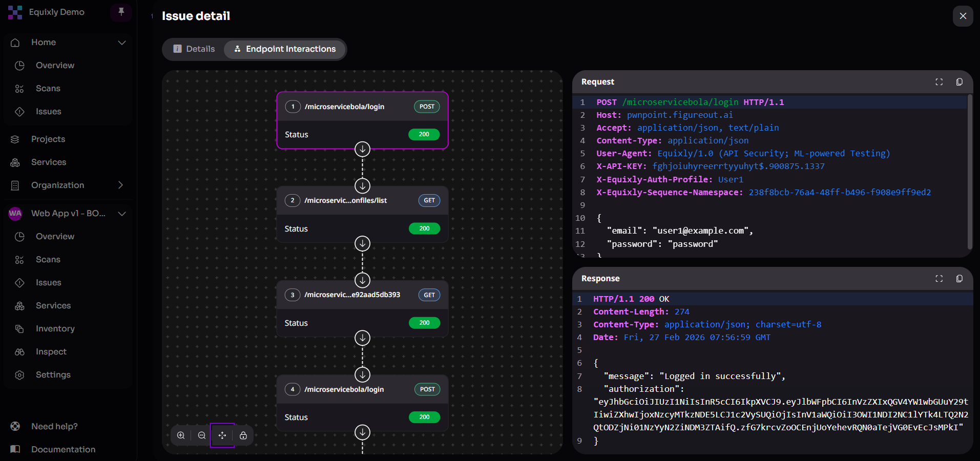Click the Need help? link
Screen dimensions: 980x461
click(x=54, y=426)
